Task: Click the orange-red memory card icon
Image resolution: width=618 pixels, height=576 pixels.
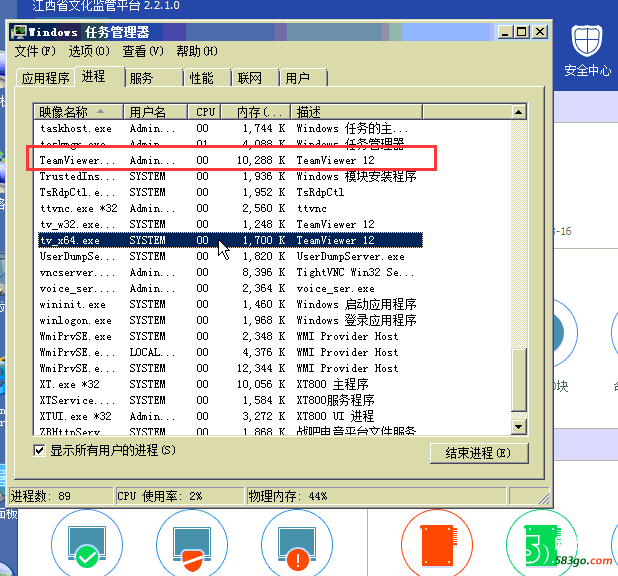Action: pyautogui.click(x=437, y=546)
